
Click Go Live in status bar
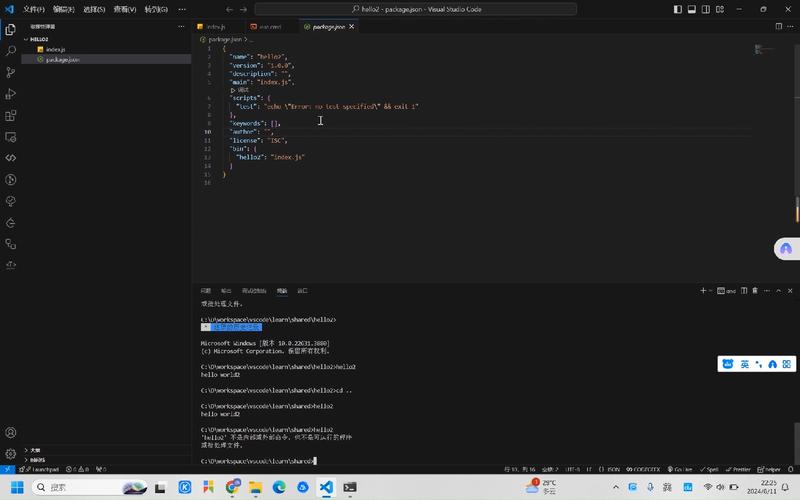[x=680, y=469]
